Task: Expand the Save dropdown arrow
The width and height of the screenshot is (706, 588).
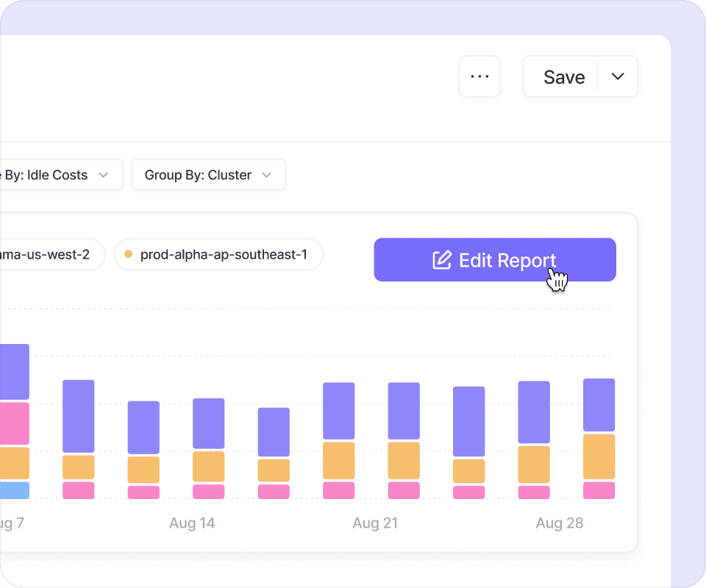Action: coord(618,77)
